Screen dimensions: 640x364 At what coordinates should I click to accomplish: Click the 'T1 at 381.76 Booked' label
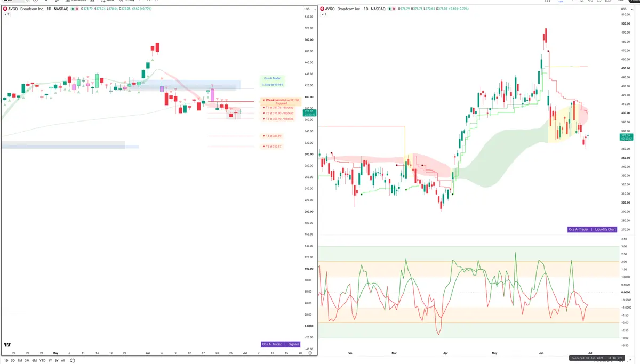pyautogui.click(x=278, y=108)
